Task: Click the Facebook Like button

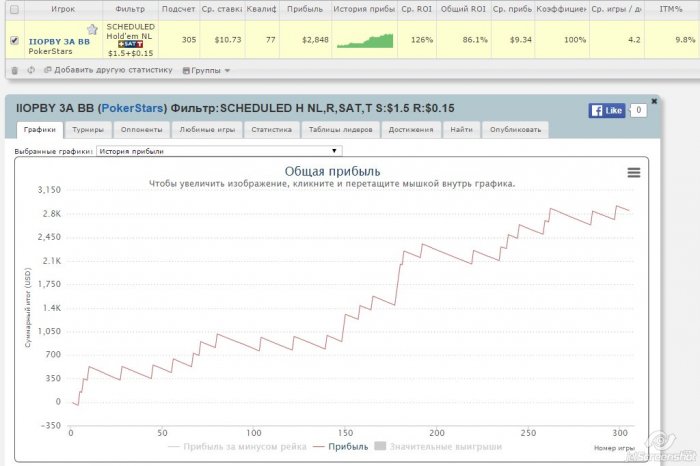Action: coord(607,110)
